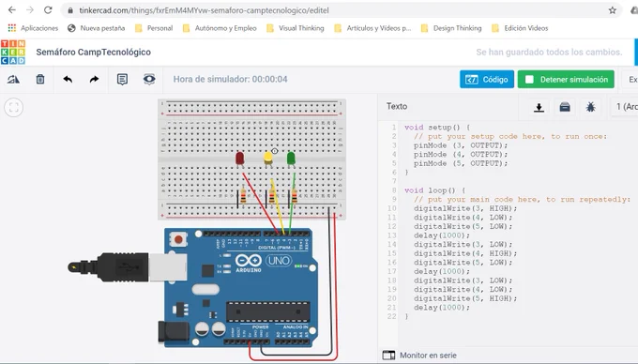This screenshot has height=364, width=638.
Task: Open the Aplicaciones apps grid shortcut
Action: pos(33,28)
